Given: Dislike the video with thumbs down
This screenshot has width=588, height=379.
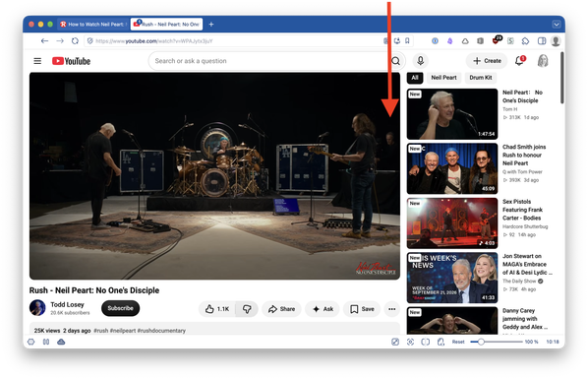Looking at the screenshot, I should click(247, 309).
